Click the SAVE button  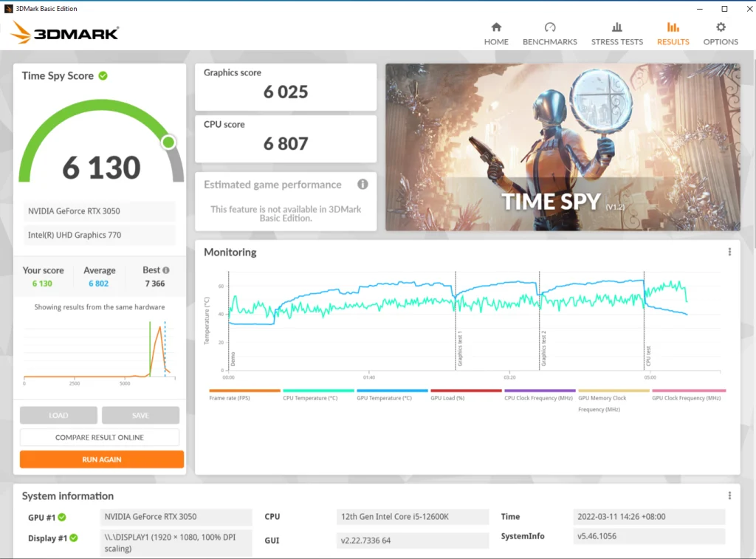[140, 415]
